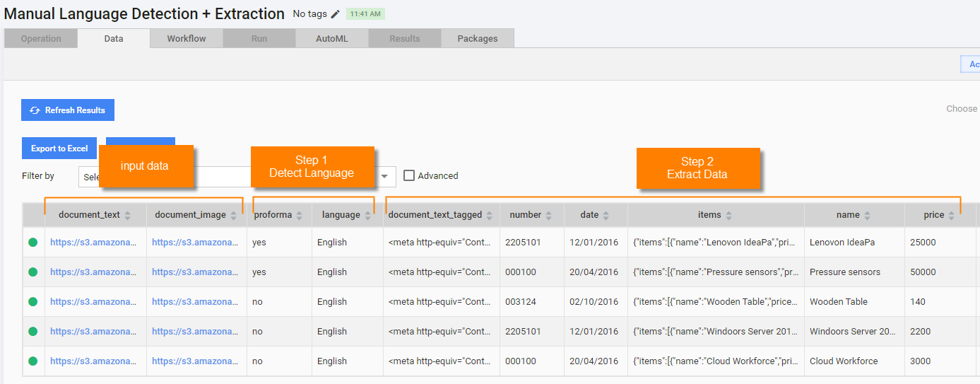Sort by price column arrows

click(x=951, y=215)
